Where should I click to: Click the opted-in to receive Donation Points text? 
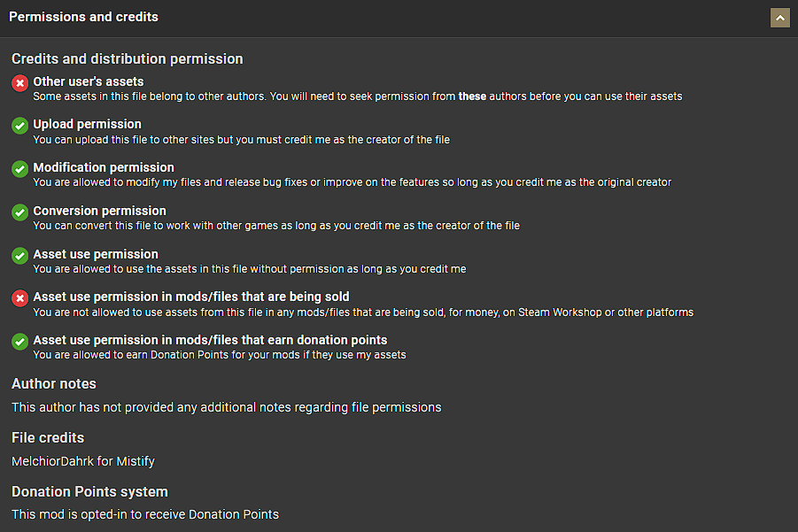(145, 514)
